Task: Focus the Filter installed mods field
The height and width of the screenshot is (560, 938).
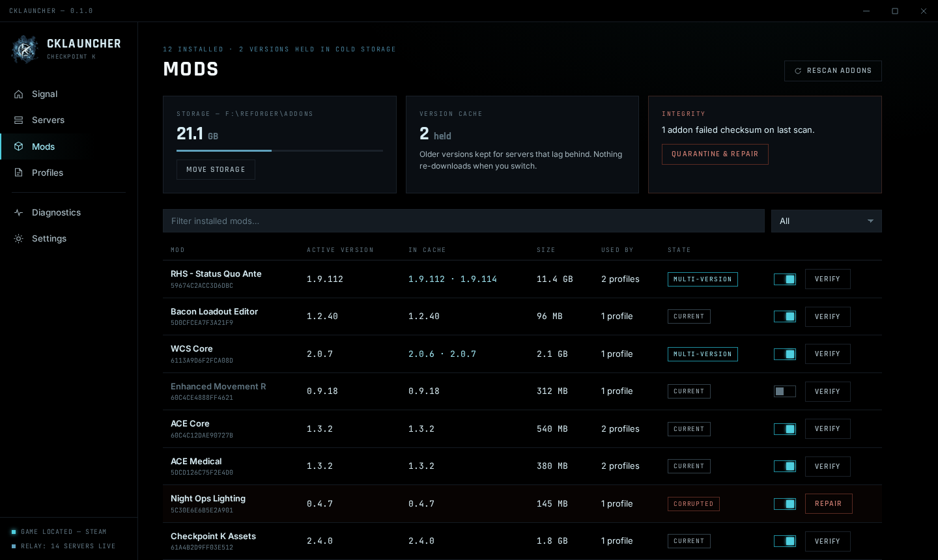Action: click(464, 221)
